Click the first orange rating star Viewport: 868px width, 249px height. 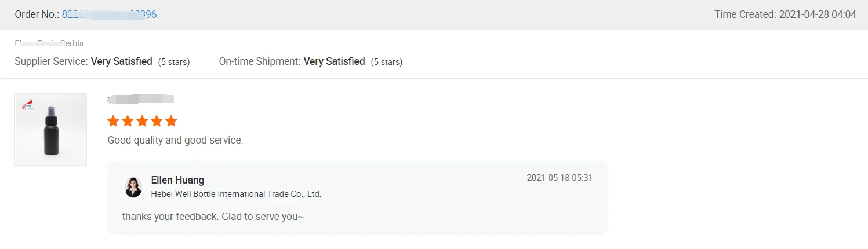coord(114,121)
